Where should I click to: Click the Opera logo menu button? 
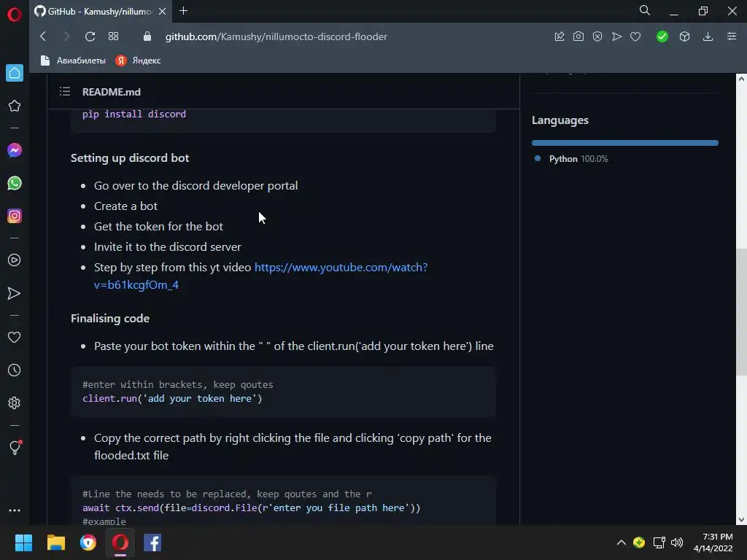15,15
